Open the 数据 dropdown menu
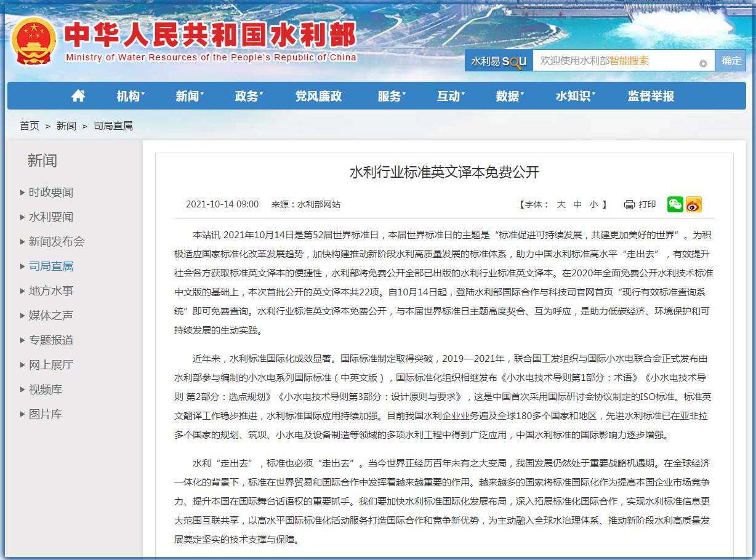 click(x=510, y=96)
